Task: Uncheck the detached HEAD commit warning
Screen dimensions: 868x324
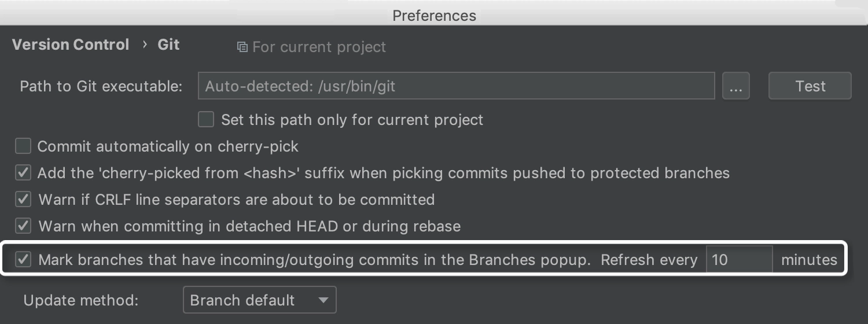Action: point(23,226)
